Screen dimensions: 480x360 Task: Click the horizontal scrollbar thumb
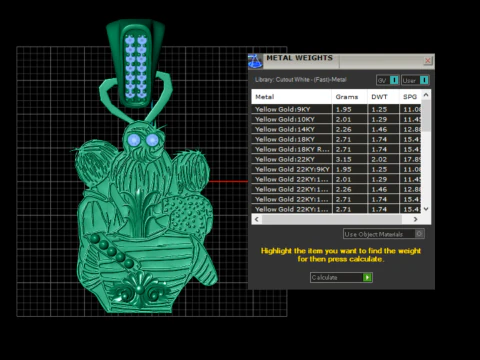(x=332, y=219)
